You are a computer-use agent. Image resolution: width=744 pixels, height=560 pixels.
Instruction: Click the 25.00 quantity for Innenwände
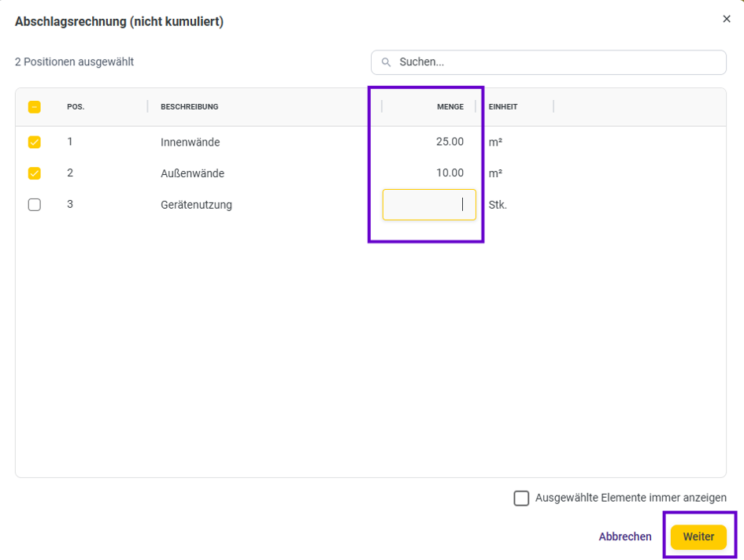[x=450, y=142]
